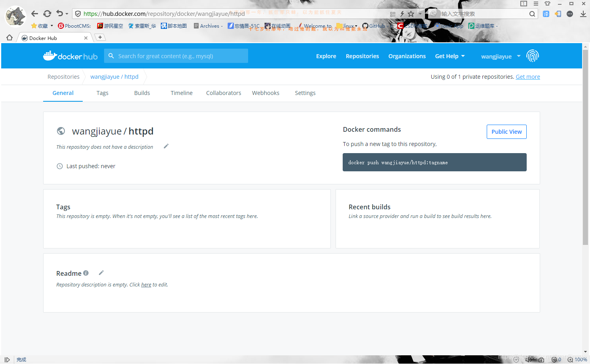
Task: Open Explore in Docker Hub navigation
Action: [x=326, y=56]
